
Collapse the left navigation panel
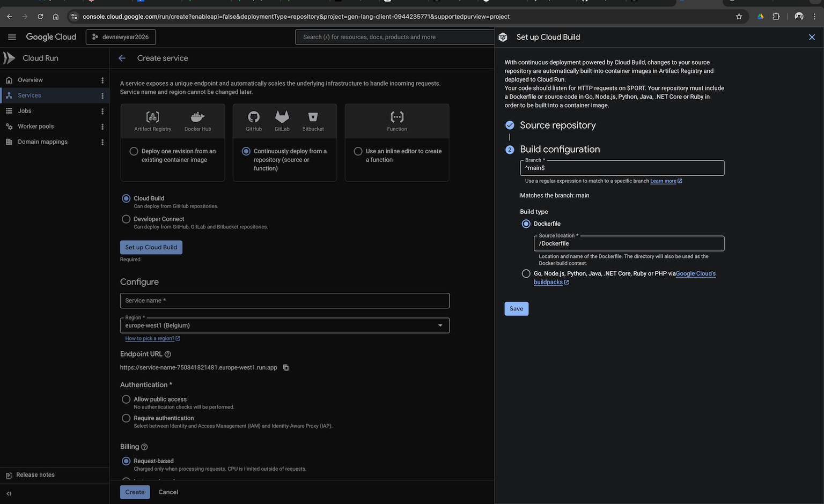click(x=8, y=493)
